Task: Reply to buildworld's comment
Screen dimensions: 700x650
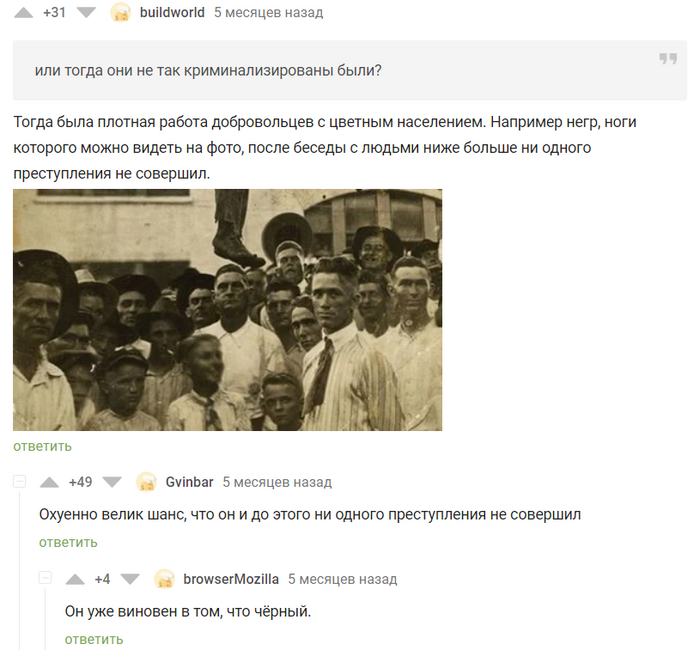Action: coord(42,446)
